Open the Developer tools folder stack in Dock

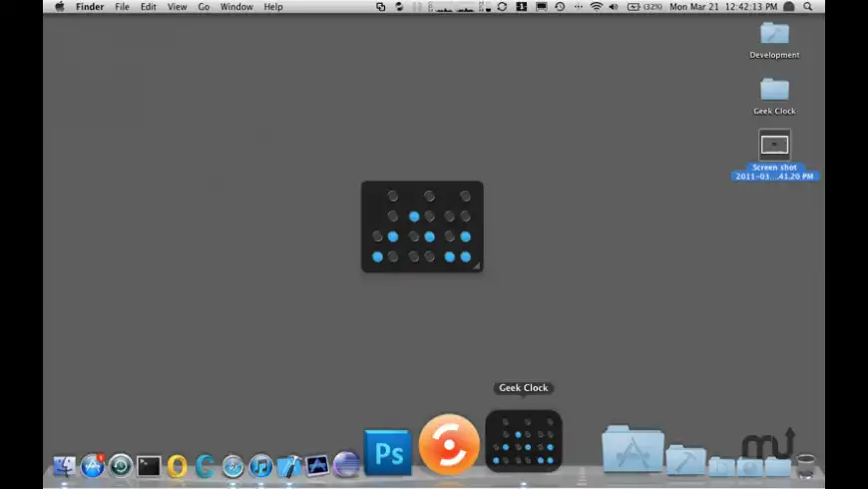pyautogui.click(x=685, y=460)
